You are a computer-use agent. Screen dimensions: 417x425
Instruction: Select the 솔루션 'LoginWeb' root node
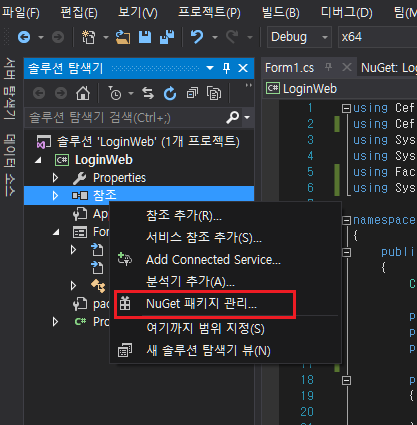point(138,142)
